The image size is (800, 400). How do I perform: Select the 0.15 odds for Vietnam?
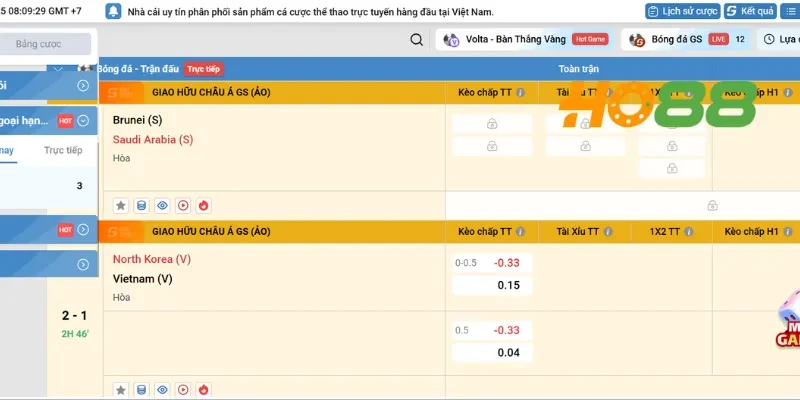[492, 285]
